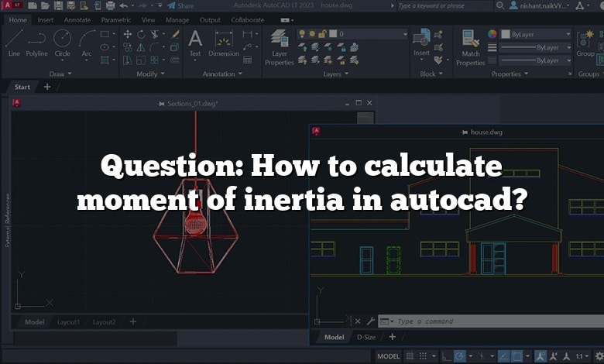Toggle auto-add annotation scales in status bar
Image resolution: width=604 pixels, height=364 pixels.
pyautogui.click(x=554, y=356)
